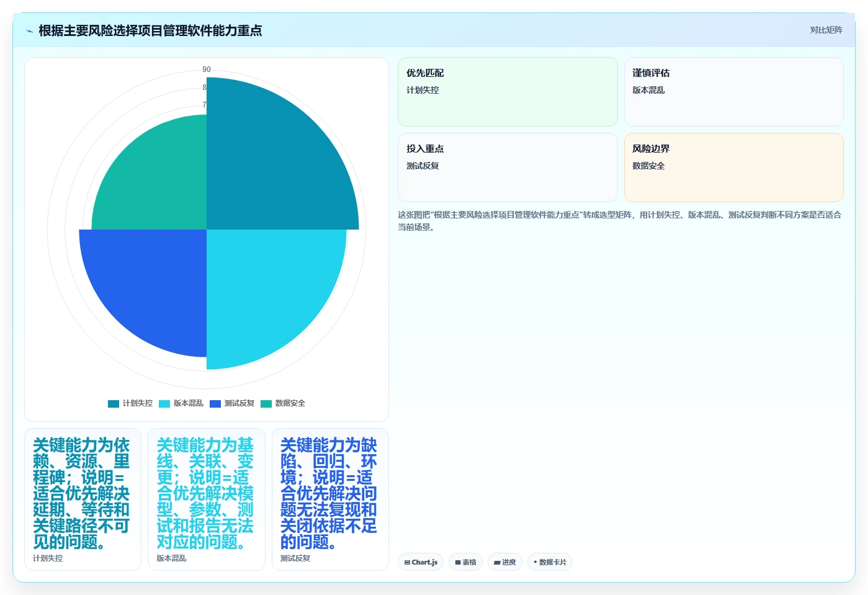Image resolution: width=868 pixels, height=595 pixels.
Task: Click the 数据卡片 tag chip
Action: [x=550, y=562]
